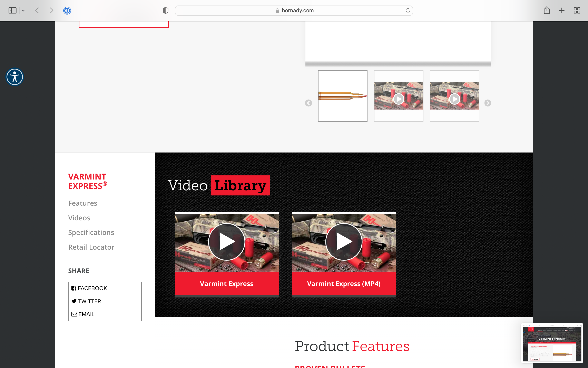Image resolution: width=588 pixels, height=368 pixels.
Task: Share page on Facebook
Action: (105, 288)
